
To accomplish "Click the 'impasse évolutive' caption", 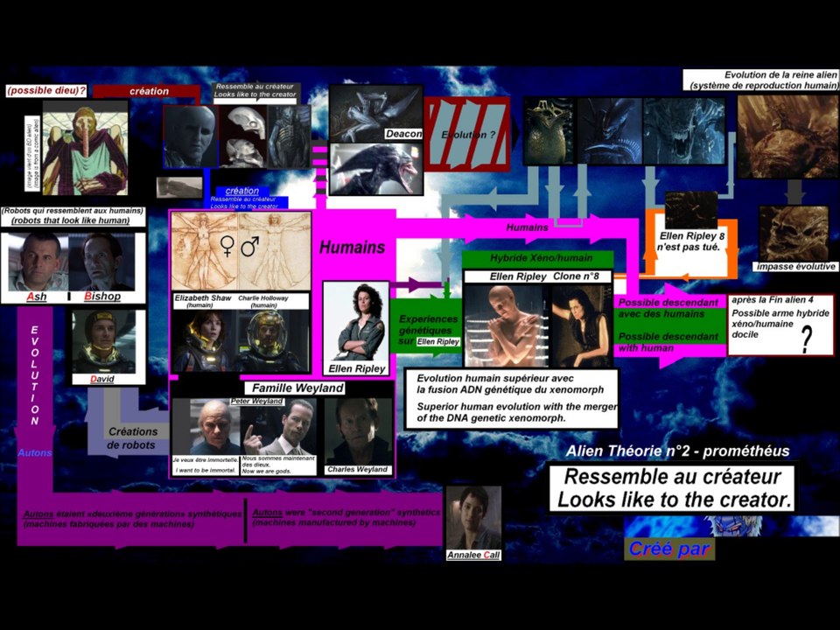I will click(x=795, y=266).
